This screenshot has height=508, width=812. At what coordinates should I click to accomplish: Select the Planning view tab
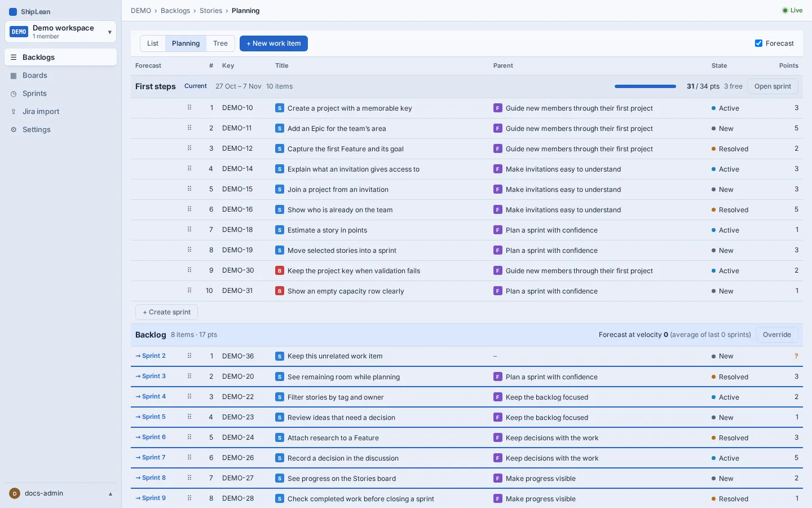[x=186, y=43]
